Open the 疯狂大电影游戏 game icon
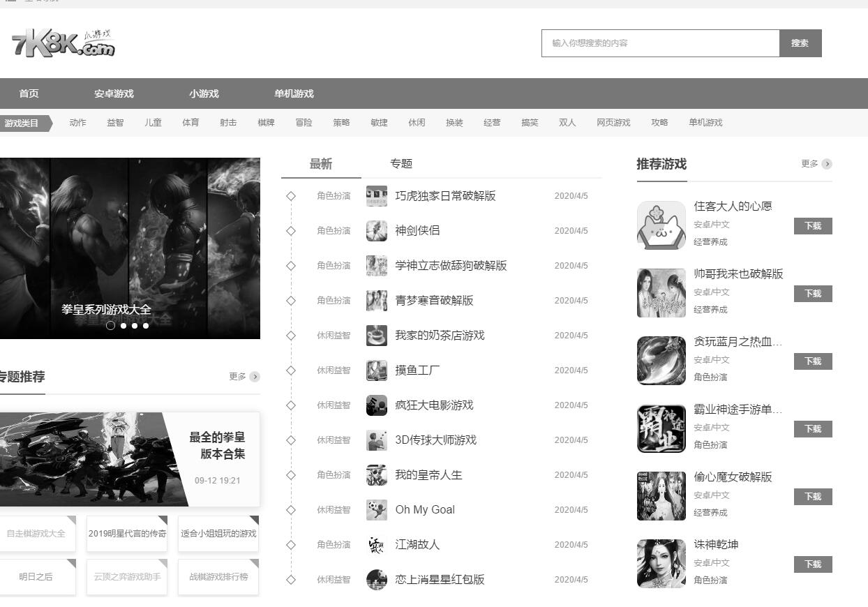The height and width of the screenshot is (607, 868). (377, 405)
